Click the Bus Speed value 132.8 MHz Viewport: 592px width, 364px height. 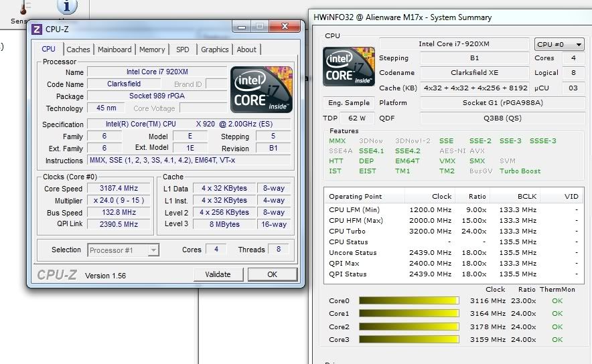(119, 212)
